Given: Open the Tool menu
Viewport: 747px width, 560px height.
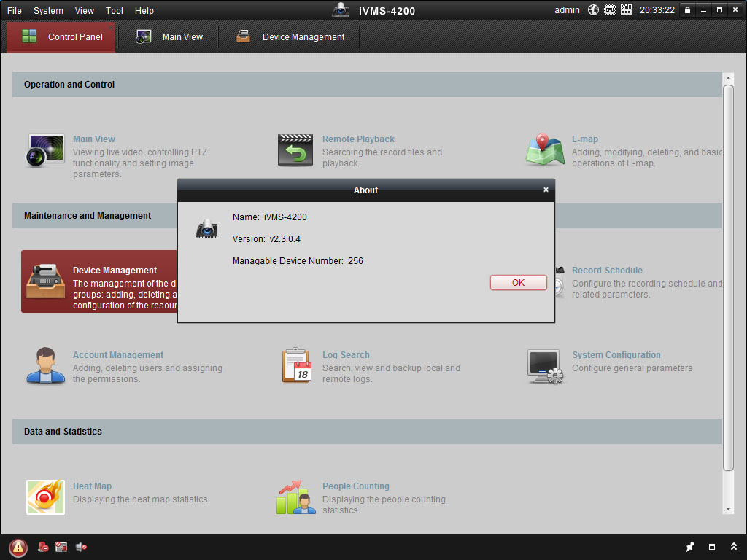Looking at the screenshot, I should (x=115, y=10).
